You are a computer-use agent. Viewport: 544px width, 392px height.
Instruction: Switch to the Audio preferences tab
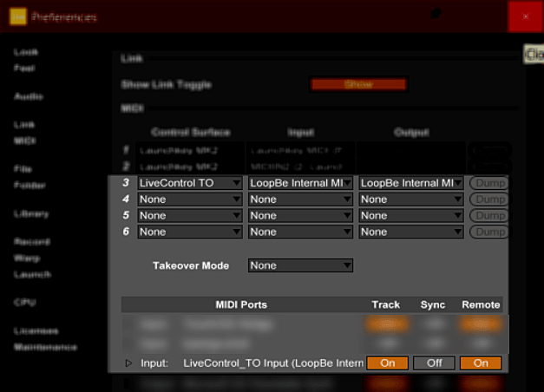point(29,96)
